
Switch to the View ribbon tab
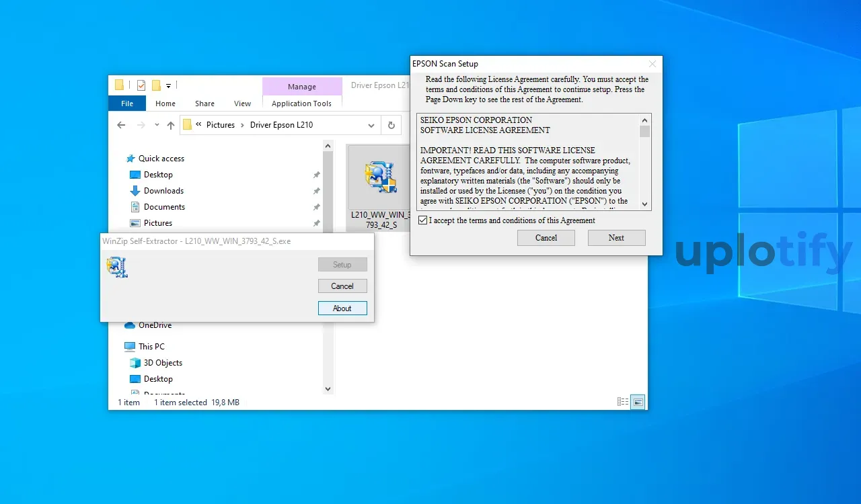tap(243, 103)
